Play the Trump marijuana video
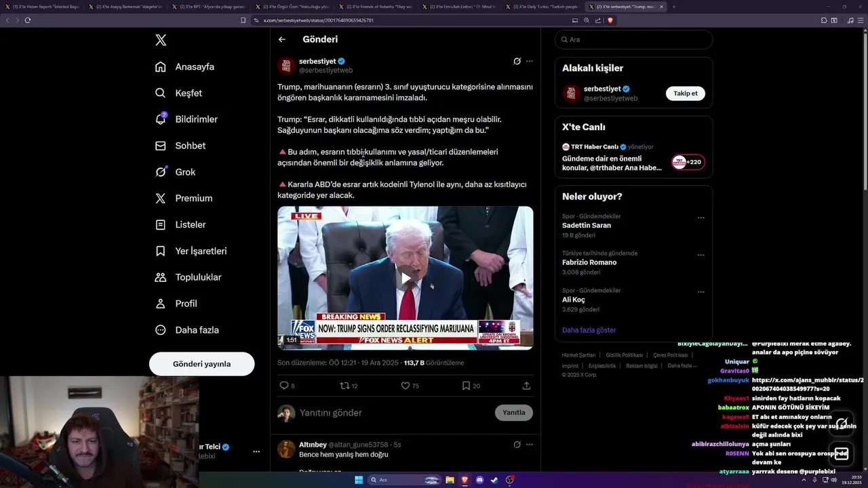The image size is (868, 488). pyautogui.click(x=406, y=278)
